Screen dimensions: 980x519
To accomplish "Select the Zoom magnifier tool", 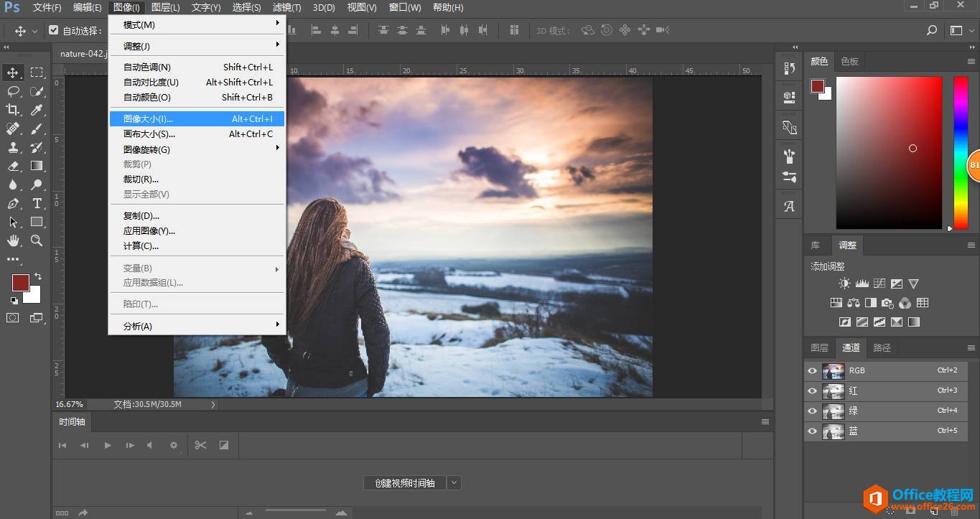I will coord(37,240).
